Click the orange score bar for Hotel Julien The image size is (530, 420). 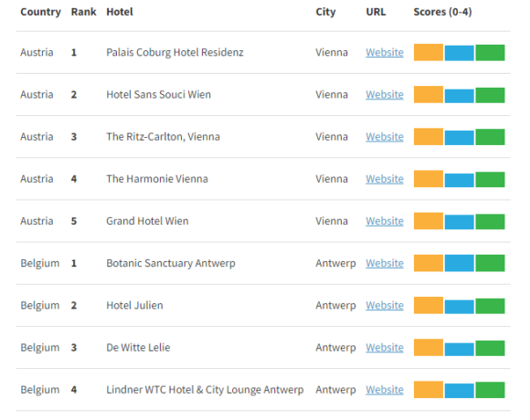point(429,306)
